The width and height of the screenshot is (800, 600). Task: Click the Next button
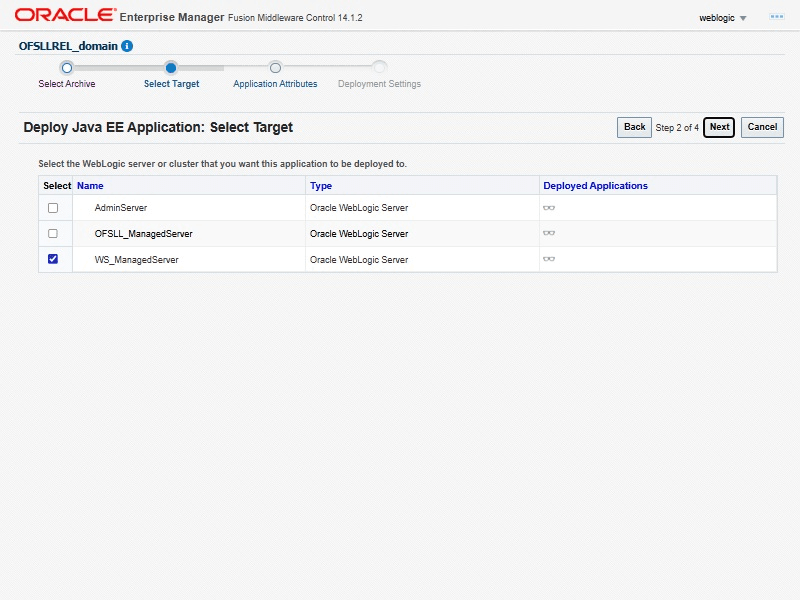click(x=719, y=127)
